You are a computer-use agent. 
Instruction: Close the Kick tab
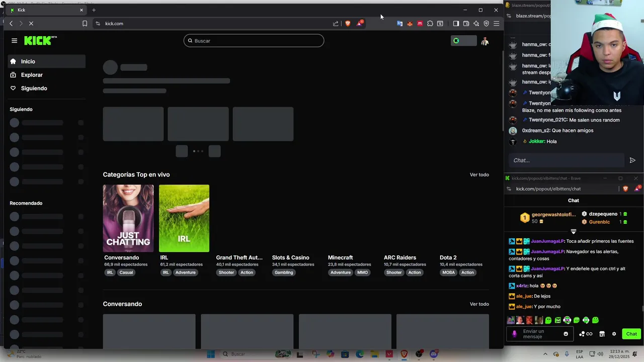[x=82, y=10]
